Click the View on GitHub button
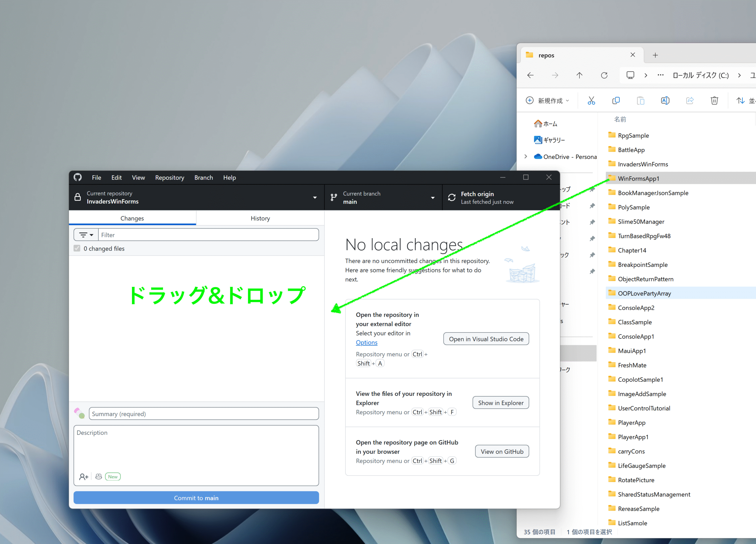 (x=502, y=451)
